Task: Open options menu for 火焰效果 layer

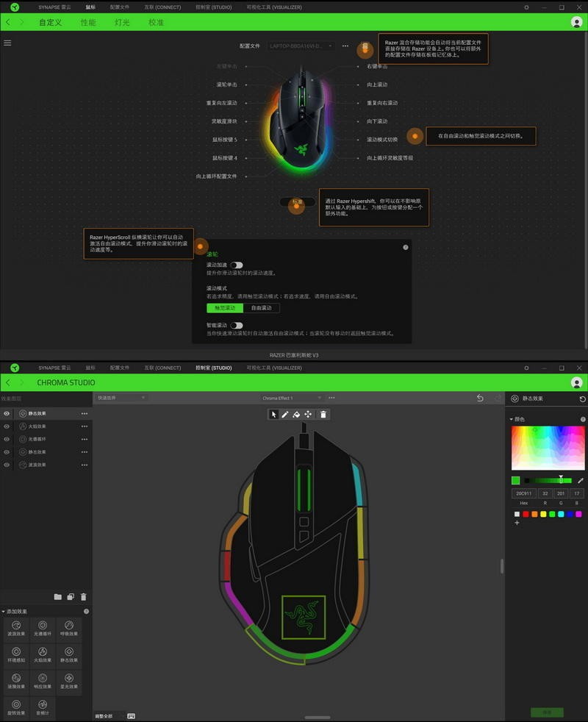Action: (85, 426)
